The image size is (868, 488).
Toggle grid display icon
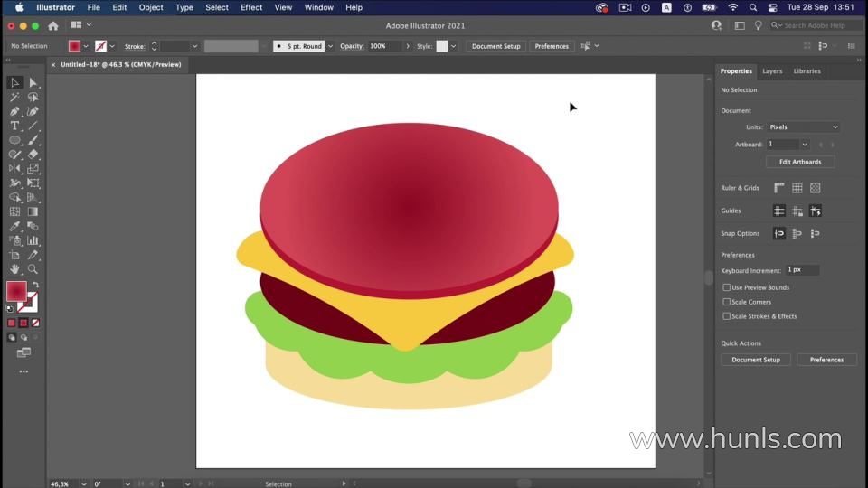pyautogui.click(x=797, y=188)
